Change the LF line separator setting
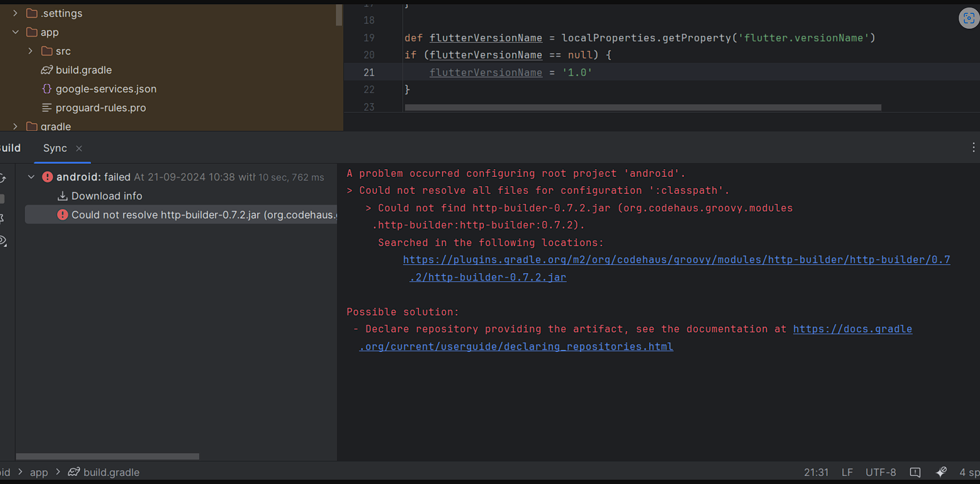 click(847, 472)
